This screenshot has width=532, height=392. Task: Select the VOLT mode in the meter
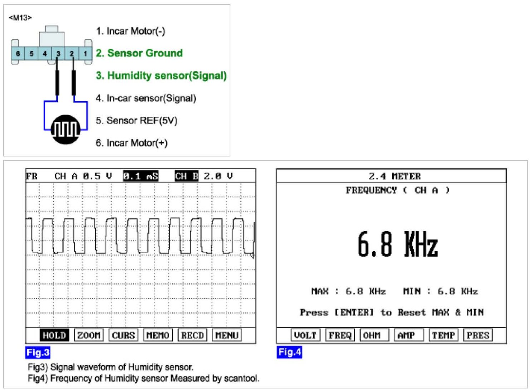(305, 335)
